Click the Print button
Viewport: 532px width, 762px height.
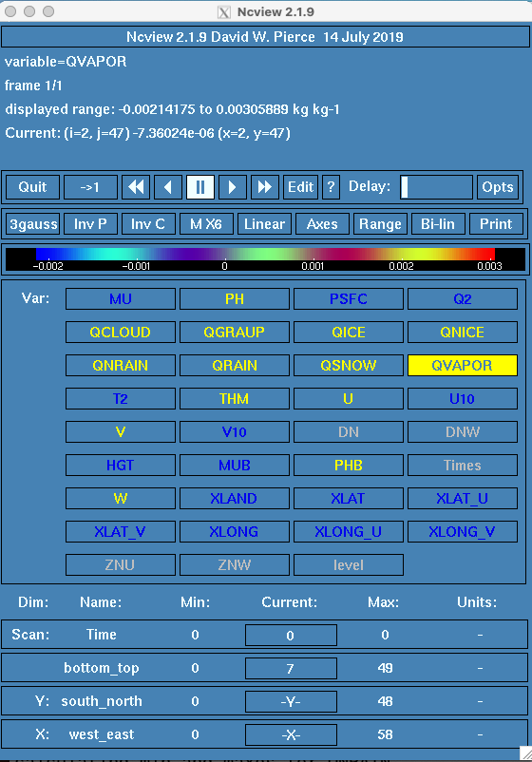496,224
